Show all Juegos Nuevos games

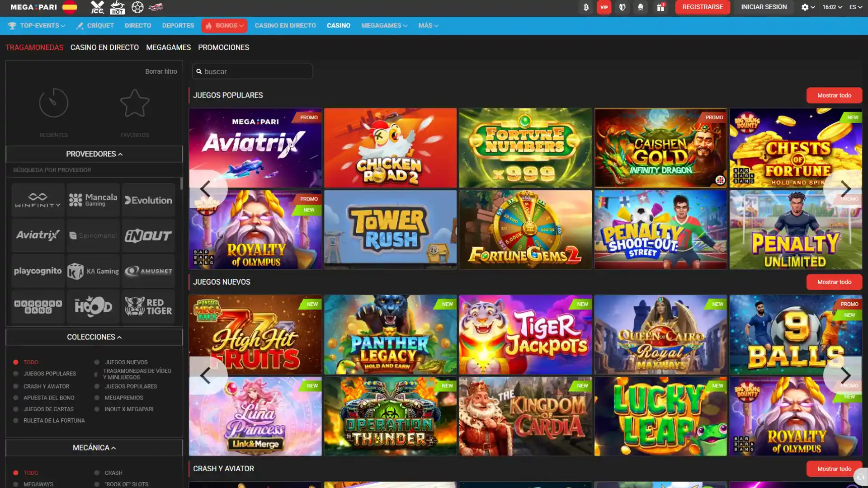[x=834, y=282]
